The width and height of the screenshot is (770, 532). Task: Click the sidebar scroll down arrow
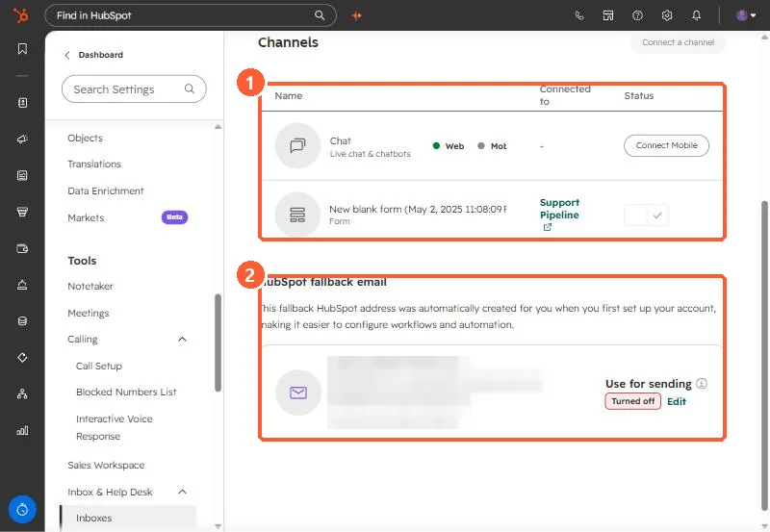click(218, 526)
